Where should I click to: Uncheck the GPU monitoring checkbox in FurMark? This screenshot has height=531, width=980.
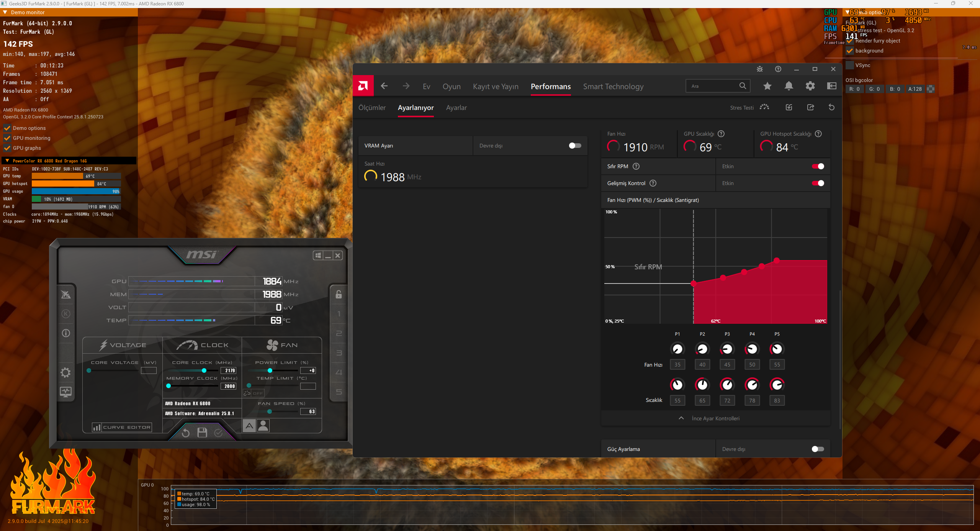(x=7, y=138)
